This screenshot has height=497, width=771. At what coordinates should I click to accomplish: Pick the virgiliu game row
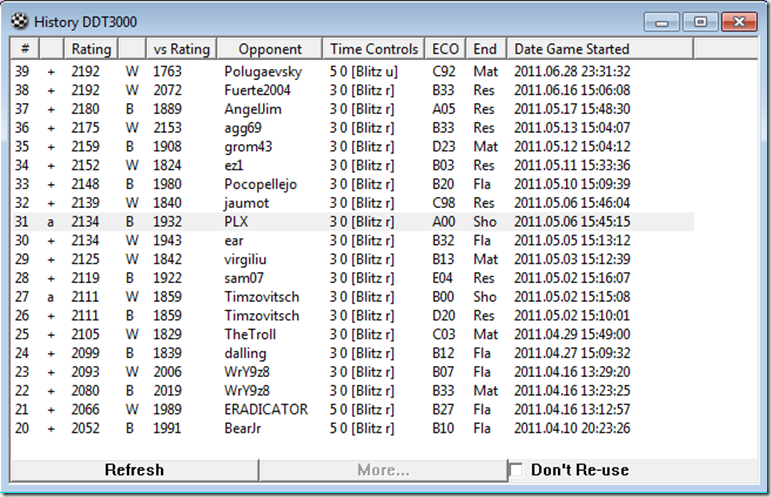[353, 259]
